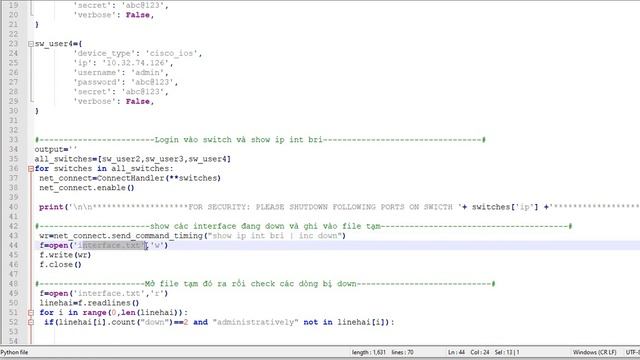This screenshot has height=360, width=640.
Task: Click 'net_connect.enable()' on line 38
Action: pyautogui.click(x=87, y=188)
